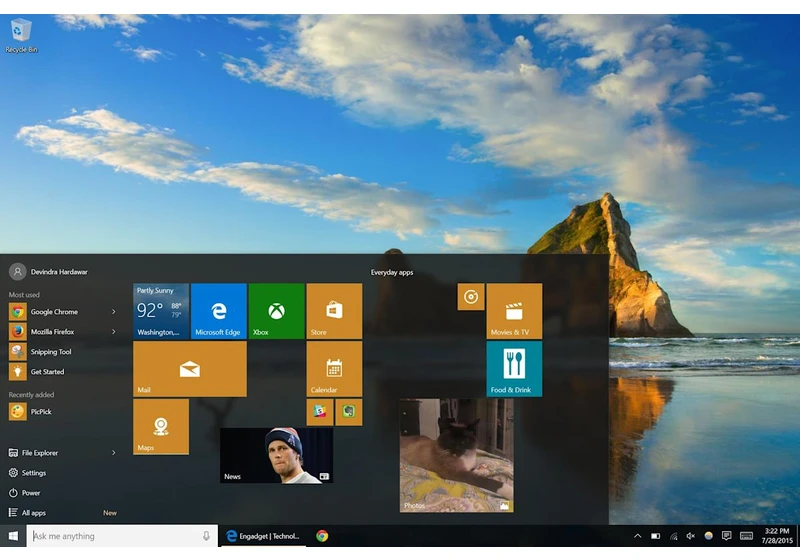Open the touch keyboard tray icon
The image size is (800, 560).
[x=746, y=536]
